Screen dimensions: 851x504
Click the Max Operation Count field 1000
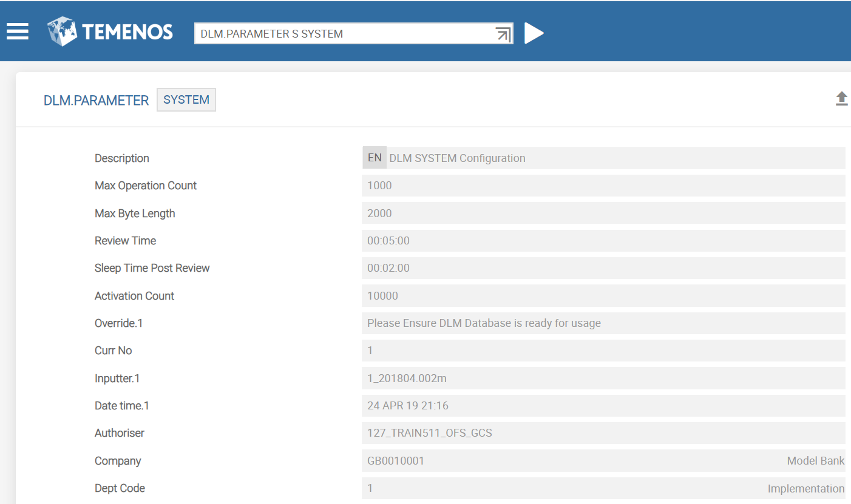[x=603, y=186]
